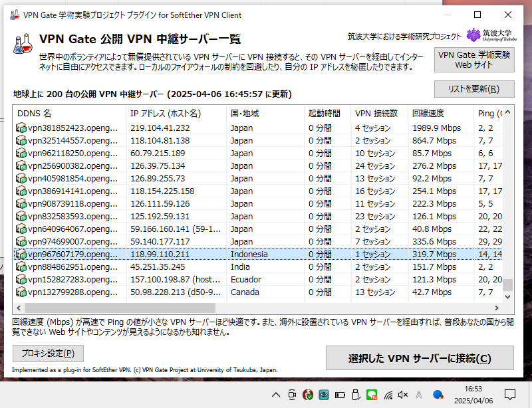Image resolution: width=532 pixels, height=408 pixels.
Task: Click server icon of vpn405981854 row
Action: point(21,178)
